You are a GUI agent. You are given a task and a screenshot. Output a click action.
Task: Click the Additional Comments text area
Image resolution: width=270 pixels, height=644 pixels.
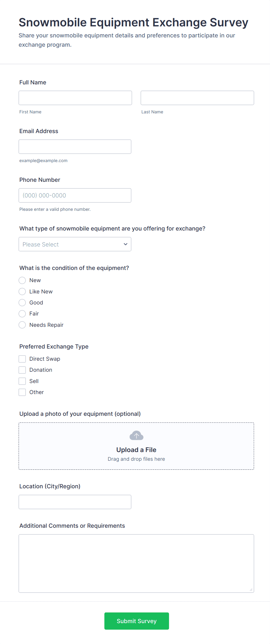(136, 563)
